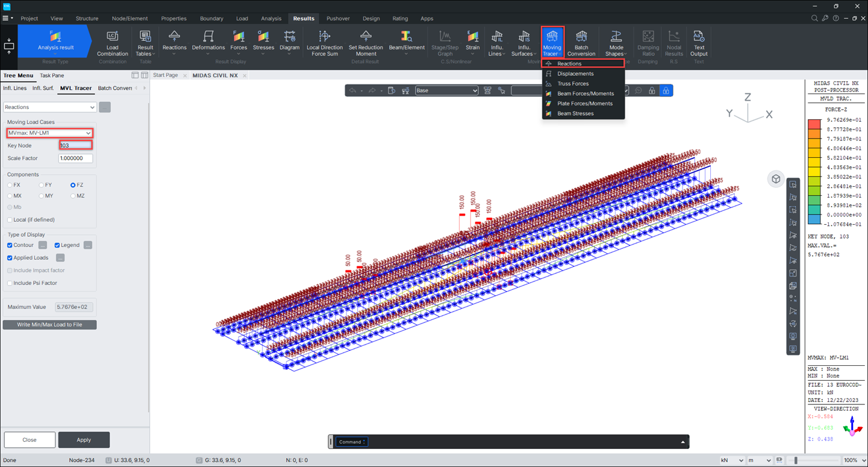Choose Plate Forces/Moments from Moving Tracer menu
The height and width of the screenshot is (467, 868).
tap(583, 104)
